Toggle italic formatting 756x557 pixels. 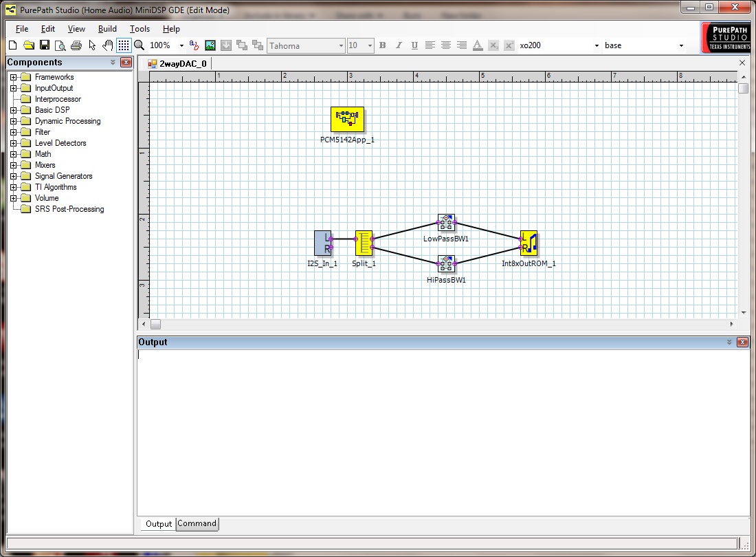399,45
